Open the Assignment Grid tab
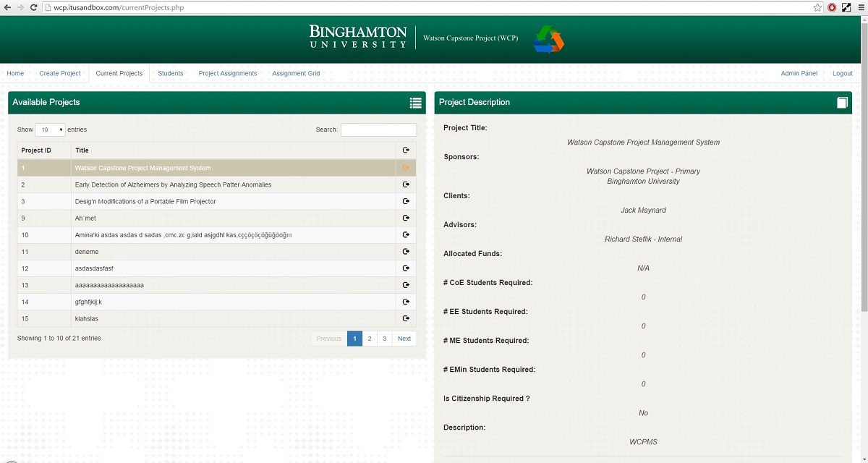Screen dimensions: 868x463 (296, 73)
